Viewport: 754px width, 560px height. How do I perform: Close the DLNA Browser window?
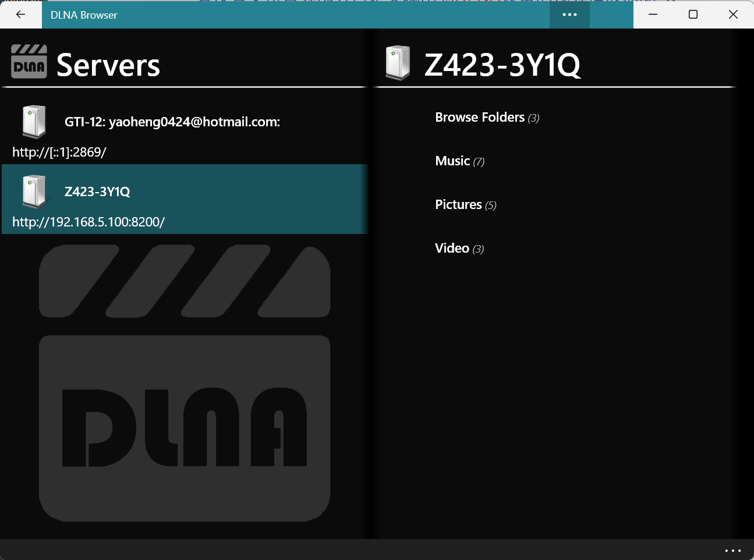click(733, 15)
